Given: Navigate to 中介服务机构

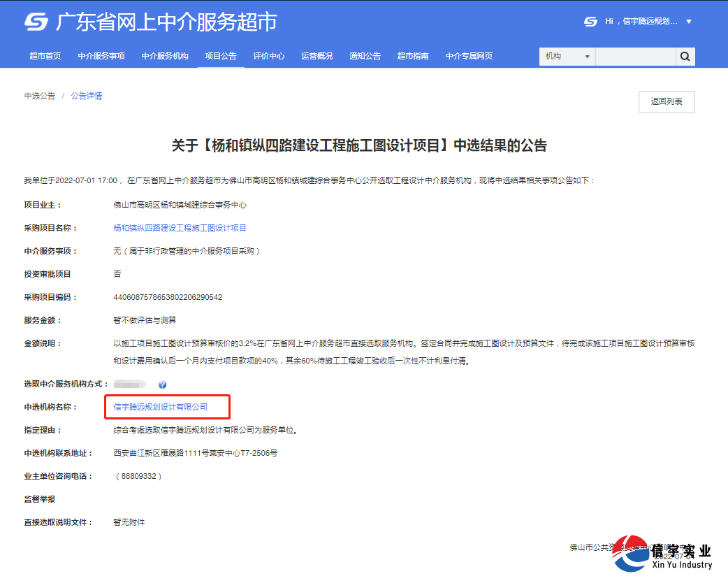Looking at the screenshot, I should (x=165, y=56).
